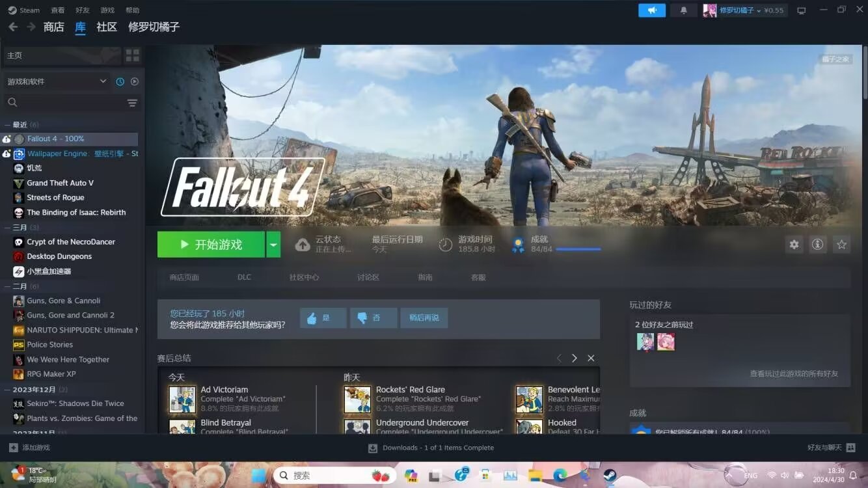Click the first friend avatar
The height and width of the screenshot is (488, 868).
click(645, 342)
